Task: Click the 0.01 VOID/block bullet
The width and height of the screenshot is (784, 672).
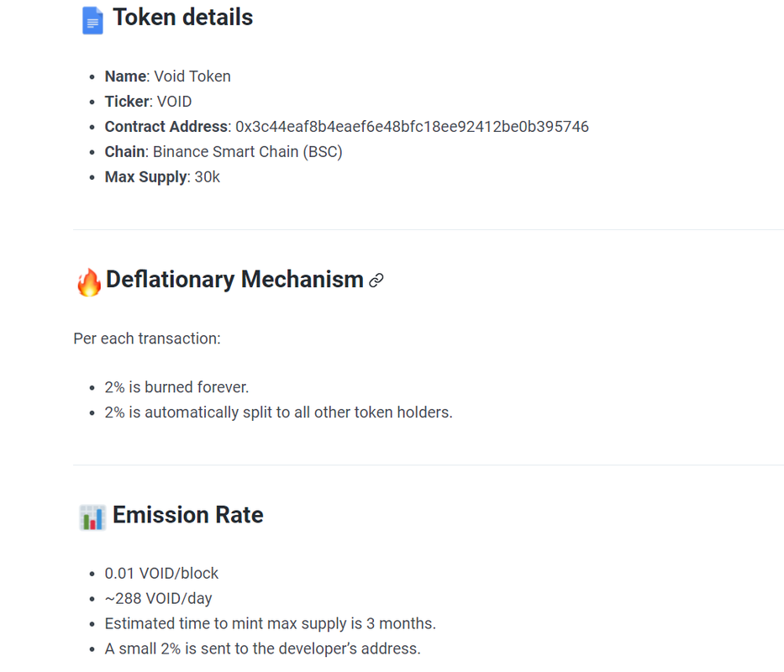Action: pos(161,574)
